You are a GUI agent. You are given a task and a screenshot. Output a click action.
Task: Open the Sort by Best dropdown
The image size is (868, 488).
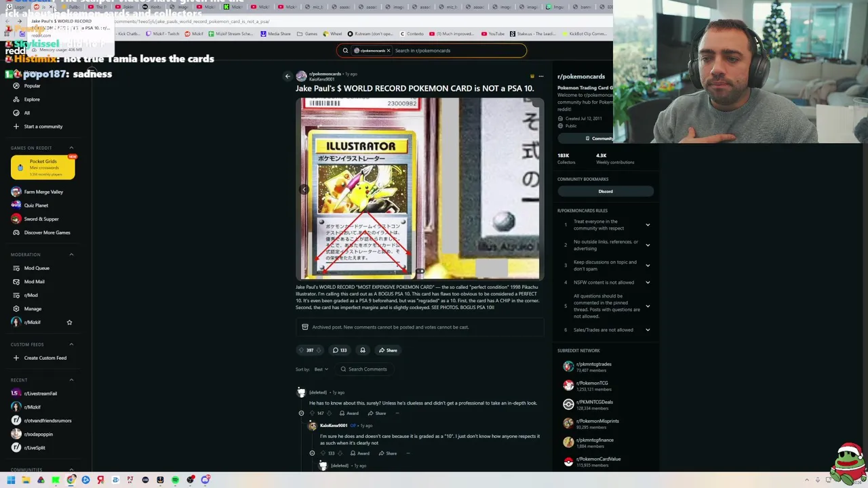point(321,369)
